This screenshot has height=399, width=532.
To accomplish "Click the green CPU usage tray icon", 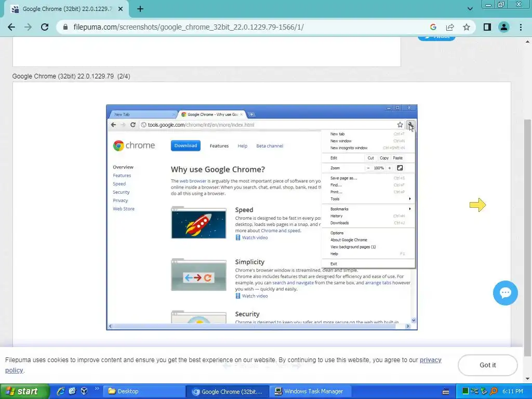I will [x=465, y=391].
